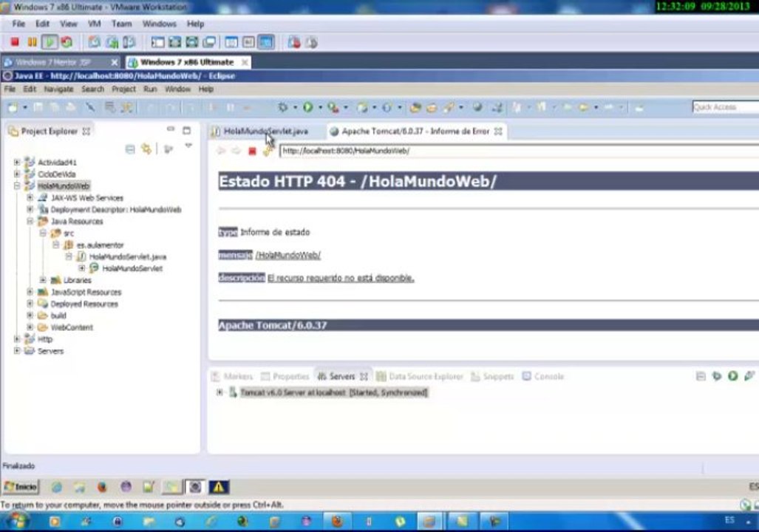Select Tomcat v6.0 Server at localhost row
The image size is (759, 532).
point(334,392)
